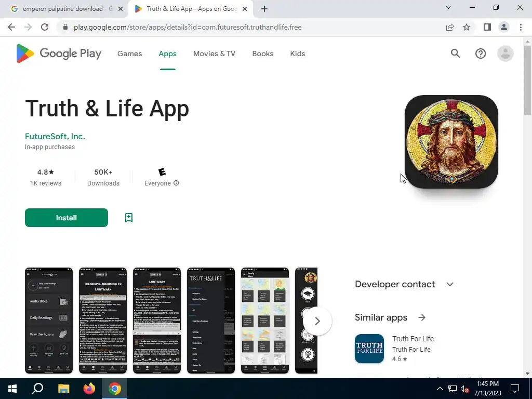Close the Truth & Life App tab
This screenshot has width=532, height=399.
(x=245, y=9)
